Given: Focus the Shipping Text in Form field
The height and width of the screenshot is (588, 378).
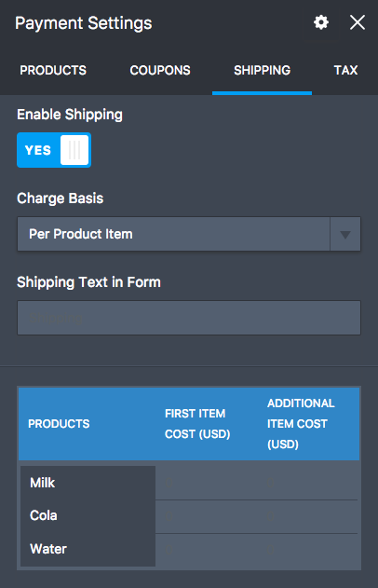Looking at the screenshot, I should [189, 318].
